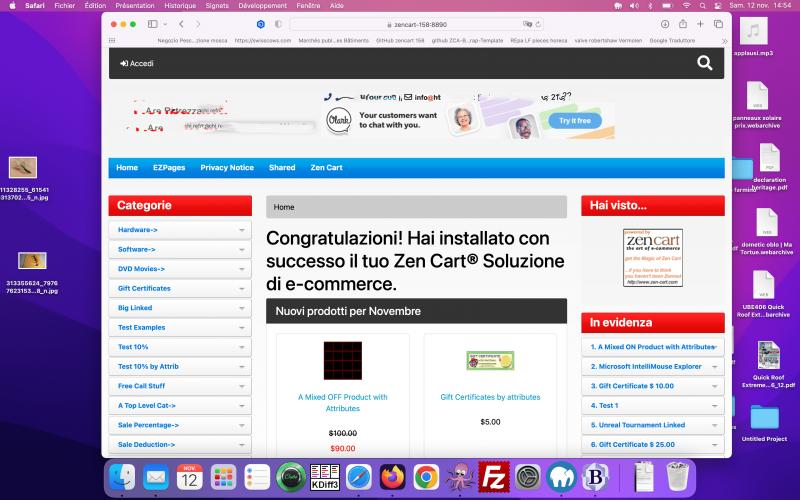Screen dimensions: 800x500
Task: Open BBEdit icon in the Dock
Action: click(595, 478)
